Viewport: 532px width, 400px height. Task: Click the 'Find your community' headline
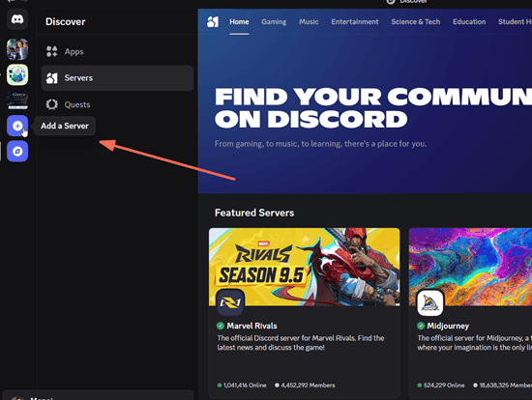(373, 108)
